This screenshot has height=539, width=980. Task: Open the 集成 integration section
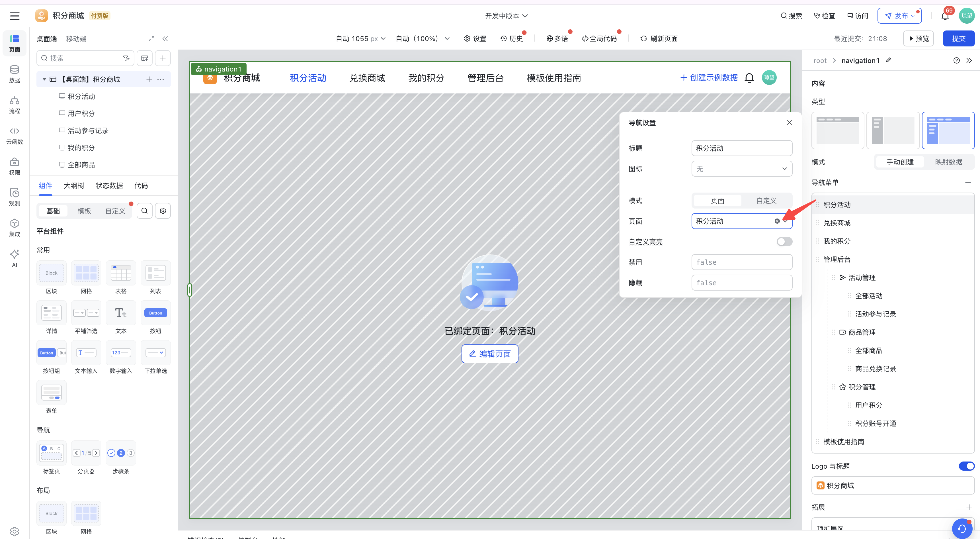(x=15, y=228)
